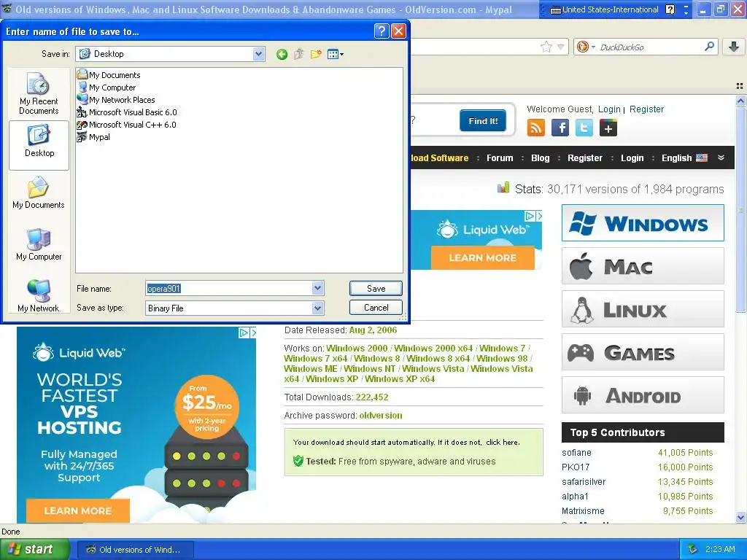The height and width of the screenshot is (560, 747).
Task: Select the Mypal taskbar window button
Action: pyautogui.click(x=135, y=550)
